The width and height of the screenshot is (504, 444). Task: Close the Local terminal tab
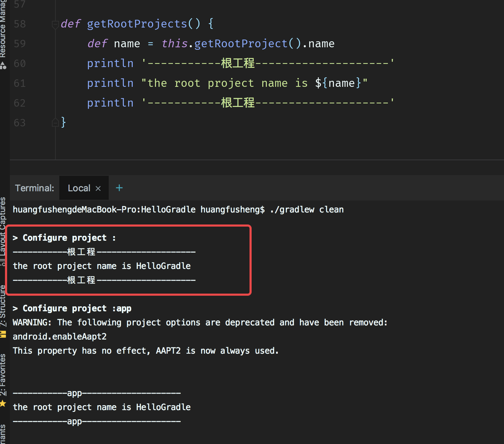coord(98,188)
